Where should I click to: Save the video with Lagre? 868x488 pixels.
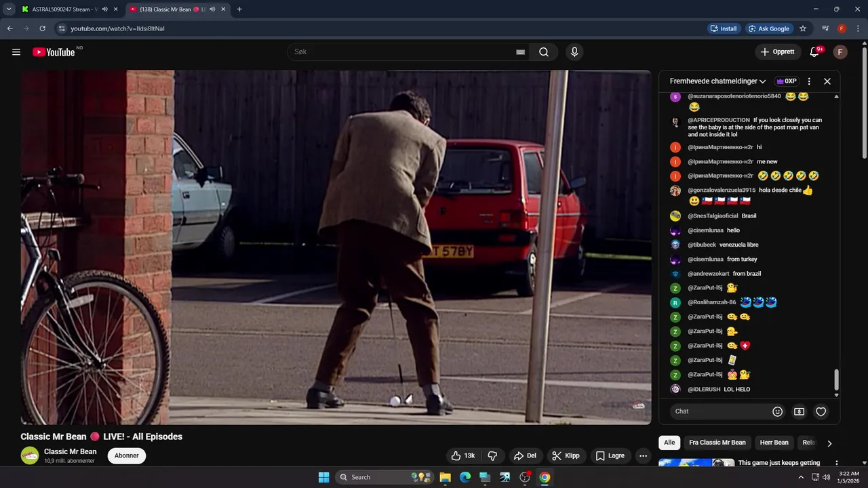610,455
